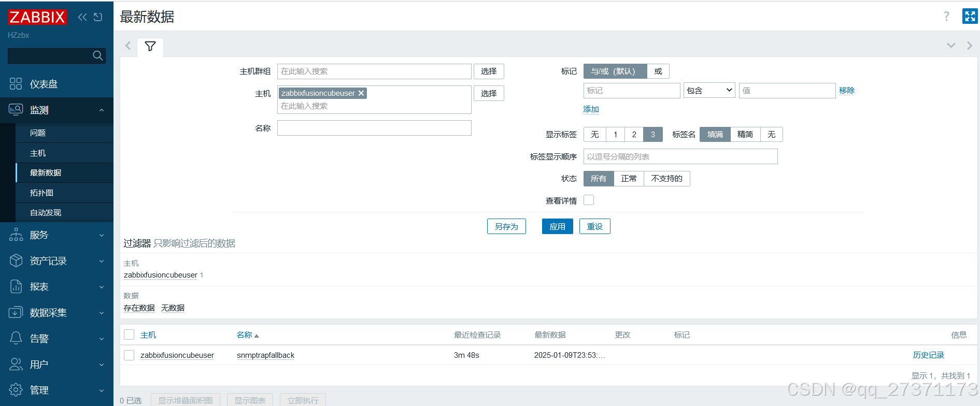Go to previous filter tab arrow

(128, 46)
